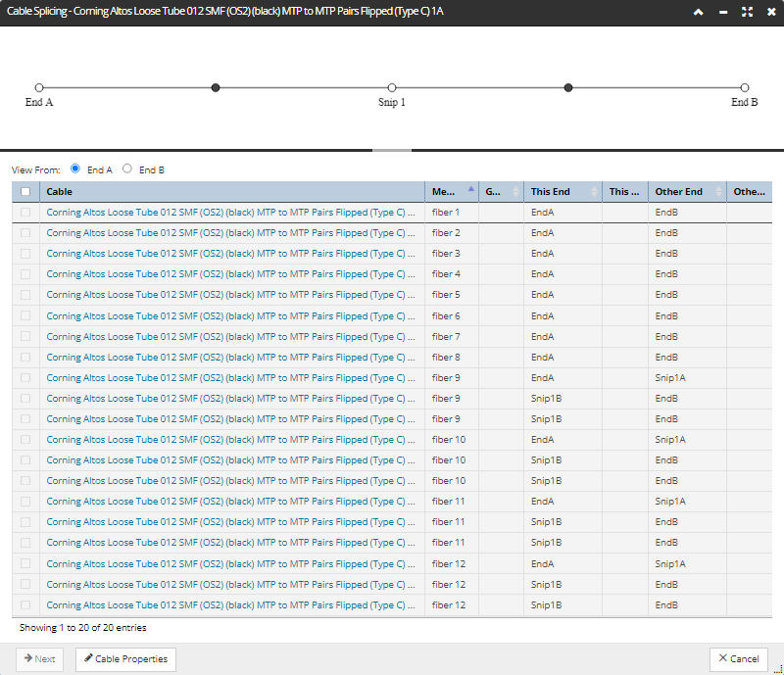Image resolution: width=784 pixels, height=675 pixels.
Task: Minimize the Cable Splicing dialog
Action: (x=723, y=12)
